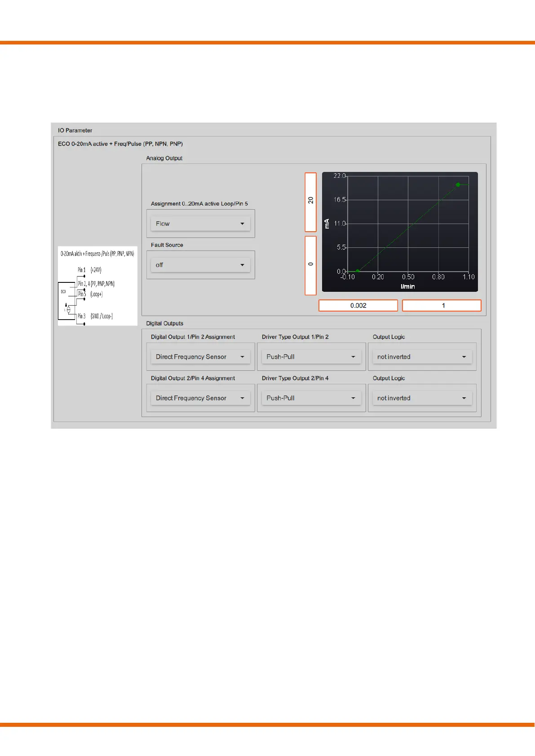Click the 'Digital Outputs' section label

pyautogui.click(x=165, y=324)
